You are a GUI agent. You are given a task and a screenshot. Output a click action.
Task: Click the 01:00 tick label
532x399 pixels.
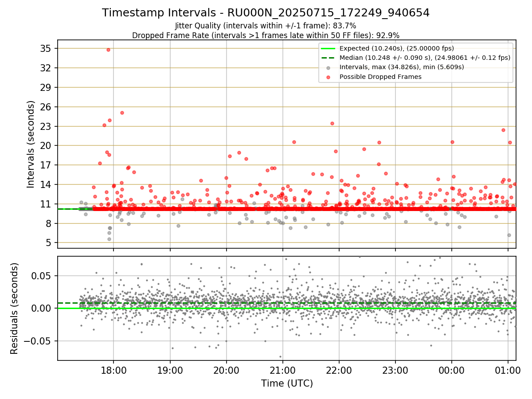pos(508,370)
